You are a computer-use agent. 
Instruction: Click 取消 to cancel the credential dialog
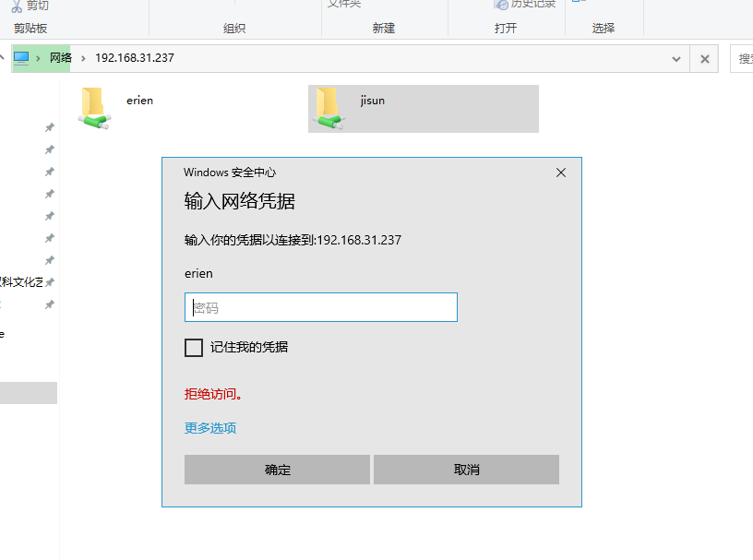(466, 470)
